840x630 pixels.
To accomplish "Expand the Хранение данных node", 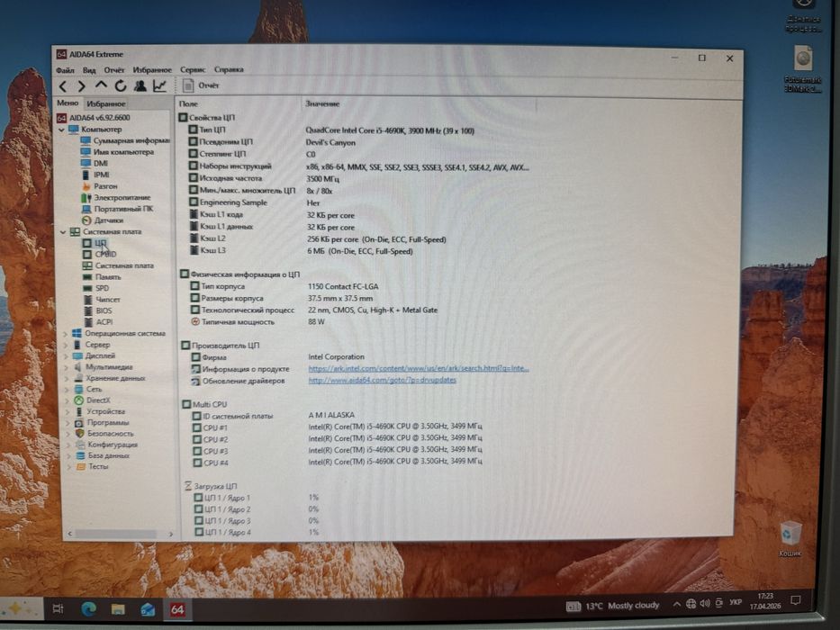I will (67, 378).
